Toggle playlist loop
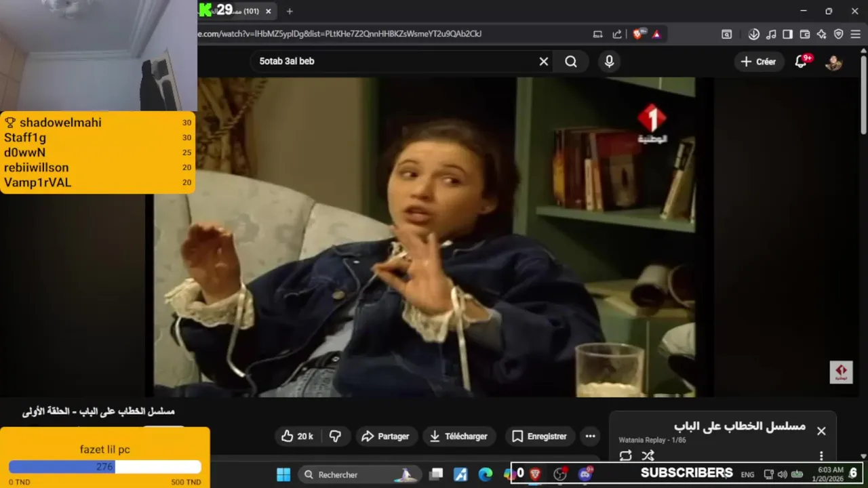Image resolution: width=868 pixels, height=488 pixels. pos(625,455)
